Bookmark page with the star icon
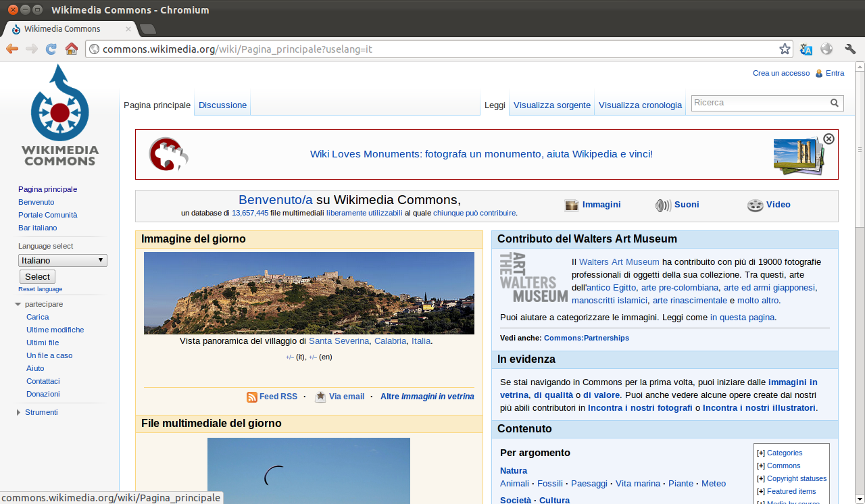 (785, 49)
